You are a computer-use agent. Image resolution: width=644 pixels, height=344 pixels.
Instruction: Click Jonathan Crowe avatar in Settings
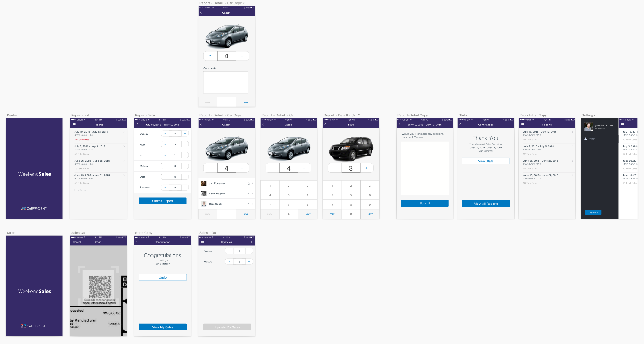[x=588, y=127]
